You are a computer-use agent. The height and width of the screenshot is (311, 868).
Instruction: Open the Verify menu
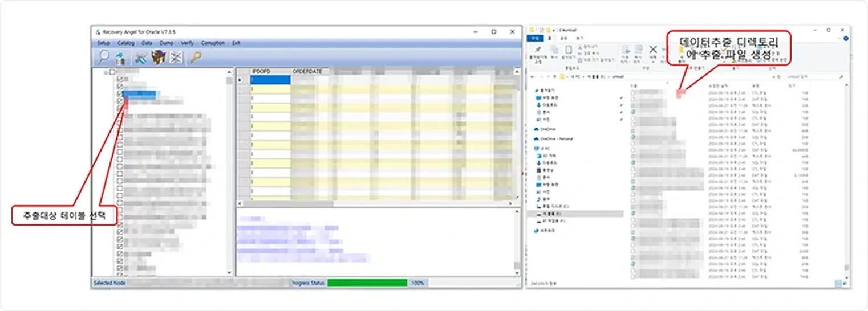188,43
